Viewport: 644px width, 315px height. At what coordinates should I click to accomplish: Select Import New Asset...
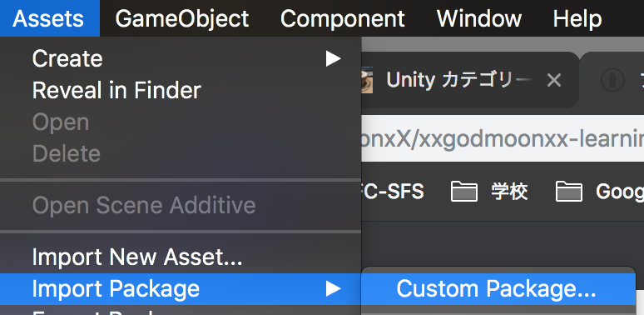coord(181,257)
